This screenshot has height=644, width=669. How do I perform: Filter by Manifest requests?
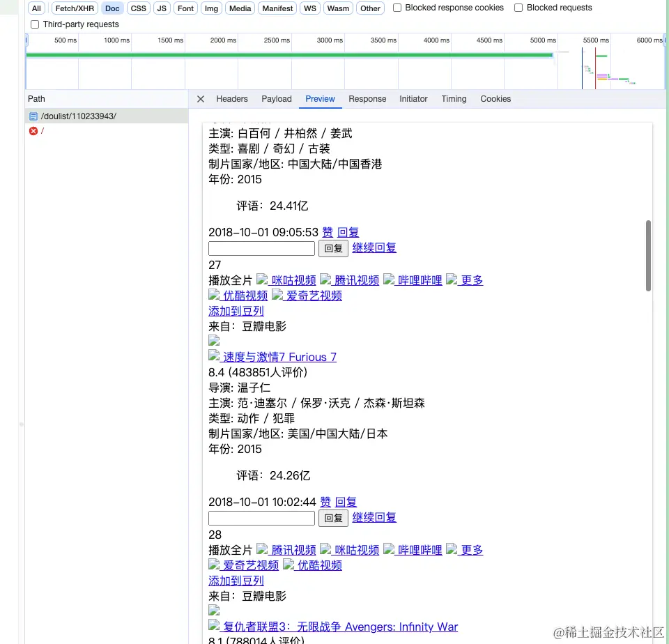[x=277, y=8]
